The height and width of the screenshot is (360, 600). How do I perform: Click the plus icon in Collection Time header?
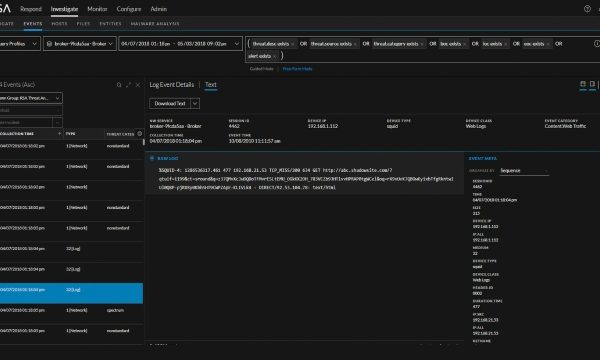click(59, 134)
